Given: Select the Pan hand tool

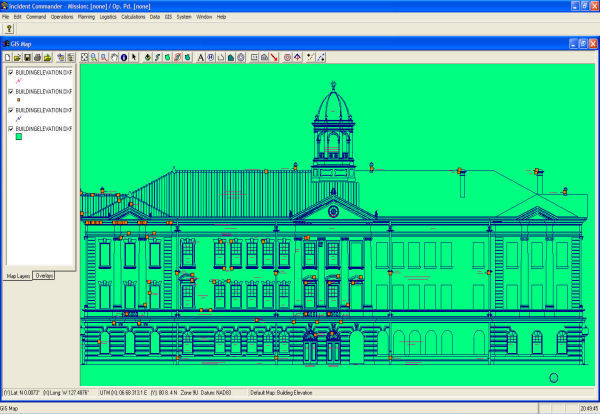Looking at the screenshot, I should coord(114,57).
